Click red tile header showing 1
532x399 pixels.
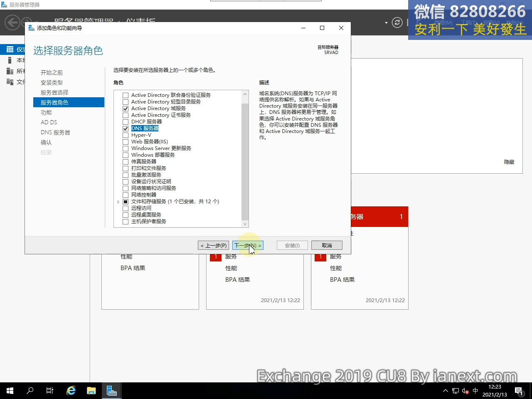point(380,217)
